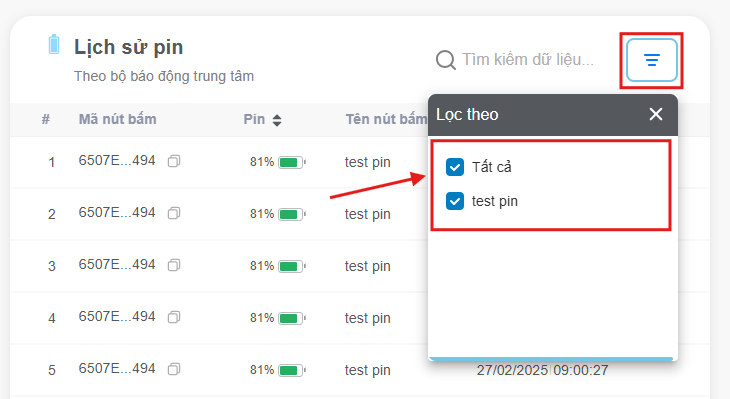
Task: Click the 81% battery indicator in row 3
Action: coord(278,266)
